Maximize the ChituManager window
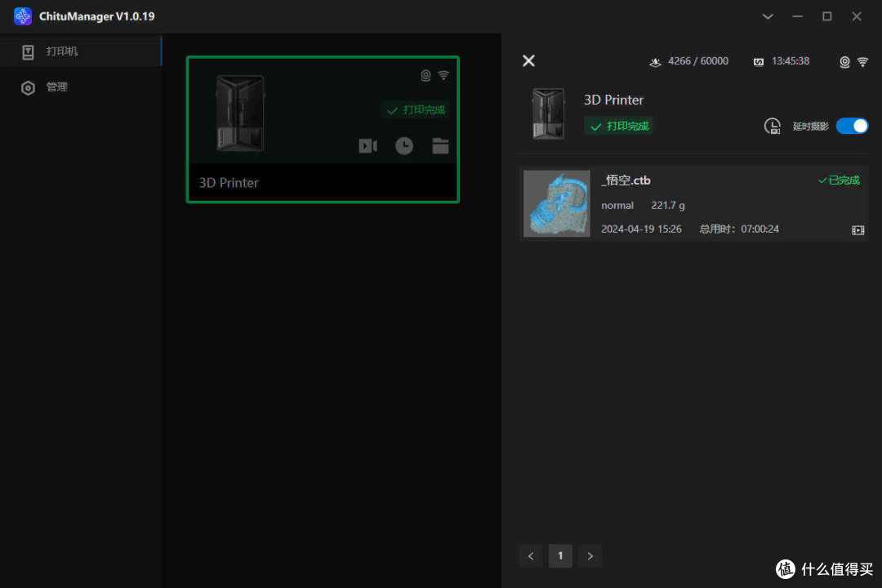The image size is (882, 588). click(826, 16)
